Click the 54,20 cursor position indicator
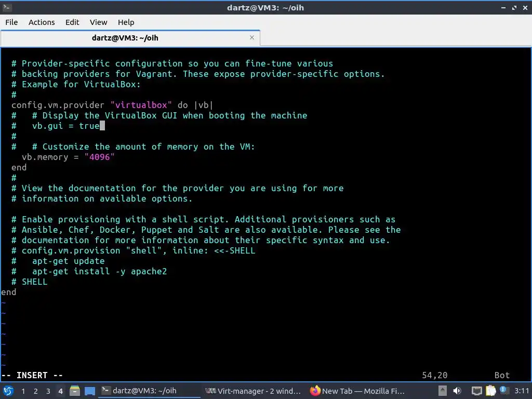This screenshot has width=532, height=399. point(435,375)
